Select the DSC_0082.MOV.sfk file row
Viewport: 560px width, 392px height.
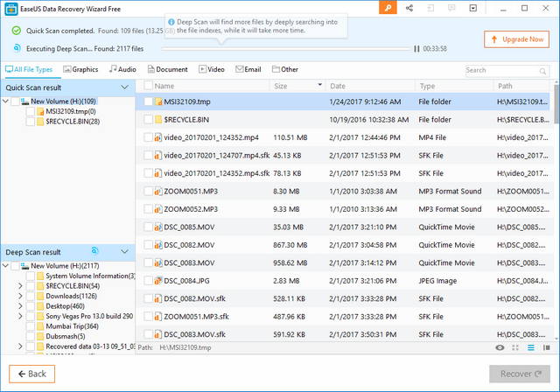tap(345, 299)
